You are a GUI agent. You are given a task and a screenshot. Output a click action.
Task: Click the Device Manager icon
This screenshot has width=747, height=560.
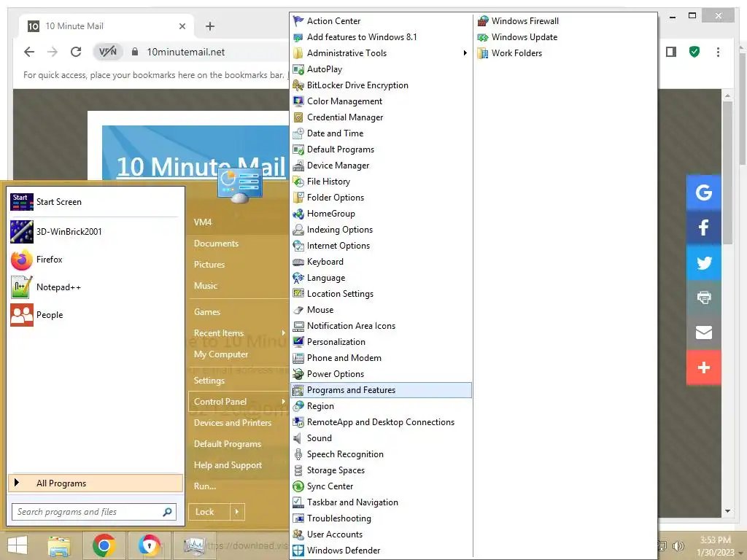pyautogui.click(x=298, y=166)
